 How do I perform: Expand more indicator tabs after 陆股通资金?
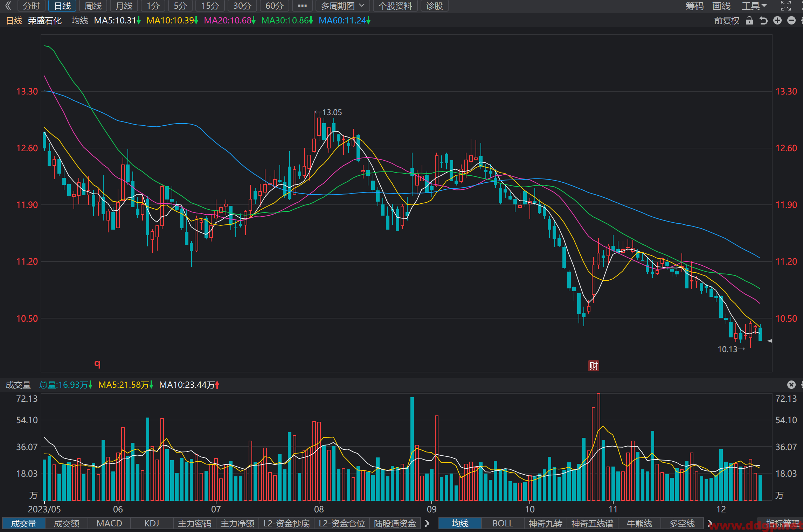point(427,523)
